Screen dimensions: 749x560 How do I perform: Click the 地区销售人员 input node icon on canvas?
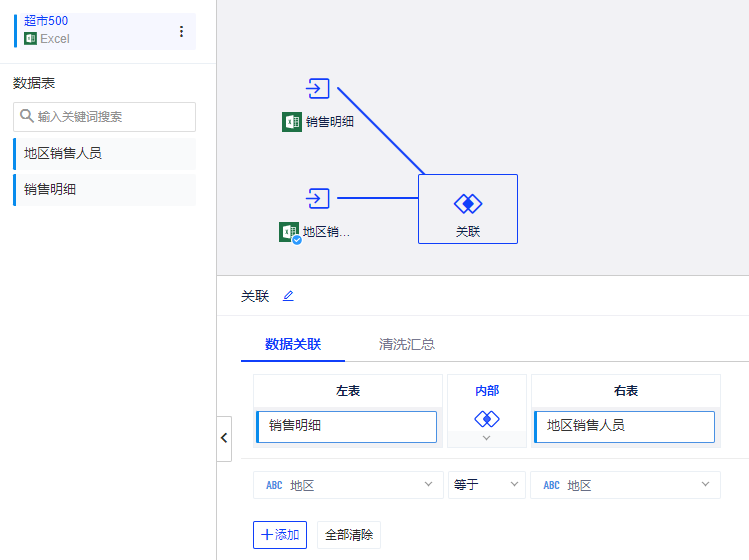pyautogui.click(x=318, y=198)
